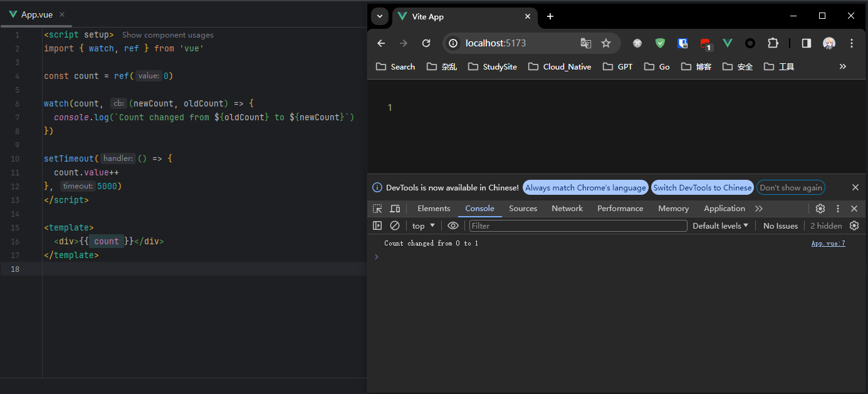Open the Application tab
The image size is (868, 394).
tap(724, 209)
